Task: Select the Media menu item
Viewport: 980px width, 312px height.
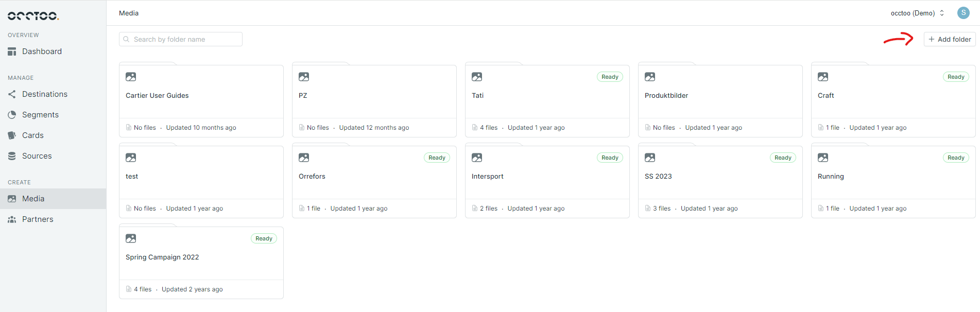Action: (x=53, y=199)
